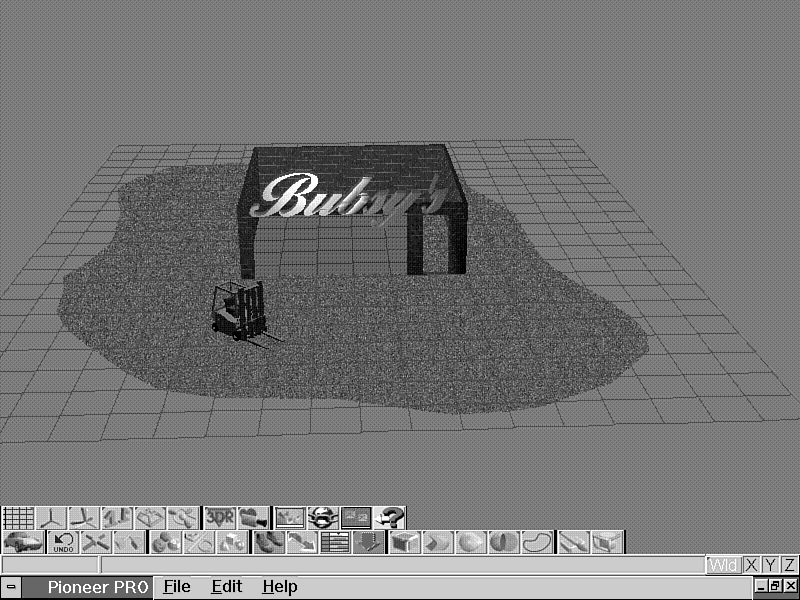Select the walking boots navigation tool
The height and width of the screenshot is (600, 800).
(x=269, y=543)
